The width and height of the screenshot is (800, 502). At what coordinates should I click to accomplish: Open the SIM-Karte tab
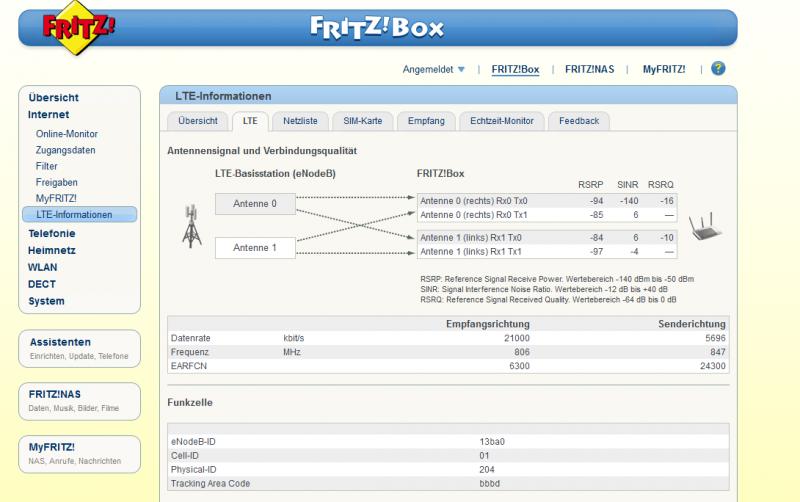tap(363, 121)
